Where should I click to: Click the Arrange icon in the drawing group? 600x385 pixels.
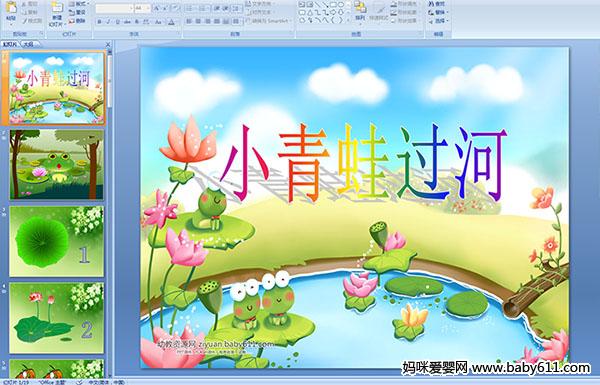click(360, 7)
